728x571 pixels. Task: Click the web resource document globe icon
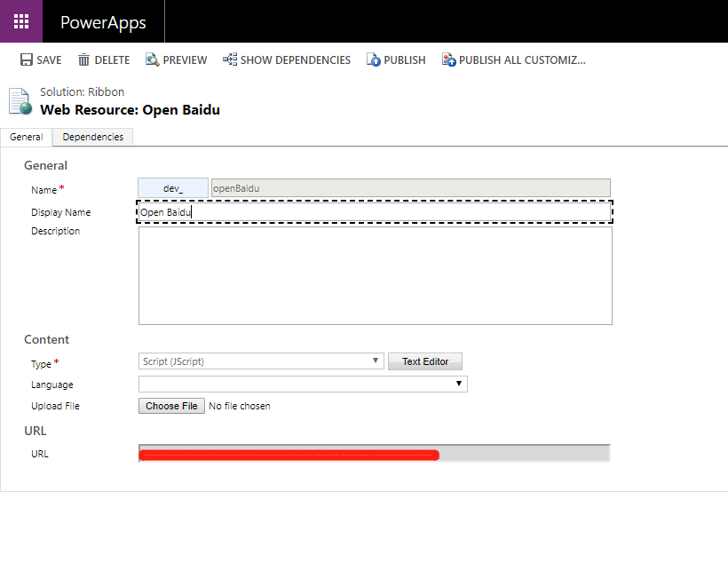(x=20, y=101)
